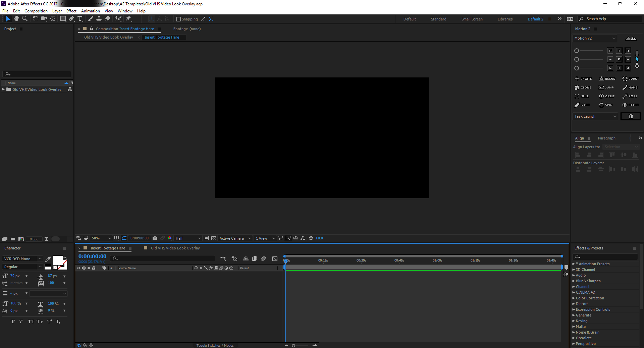Image resolution: width=644 pixels, height=348 pixels.
Task: Pick the Clone Stamp tool
Action: coord(99,19)
